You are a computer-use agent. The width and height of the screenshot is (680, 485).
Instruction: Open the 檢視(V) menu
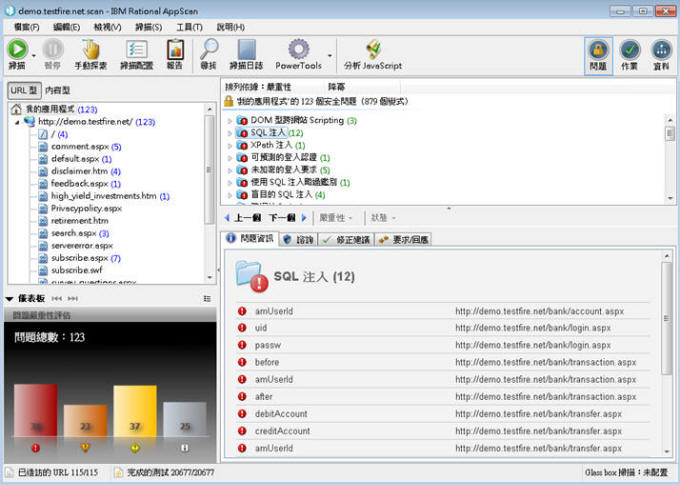(x=108, y=27)
